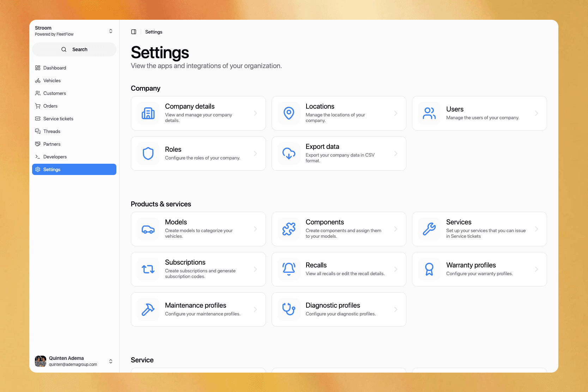Open the Models settings card
Screen dimensions: 588x392
pyautogui.click(x=198, y=229)
